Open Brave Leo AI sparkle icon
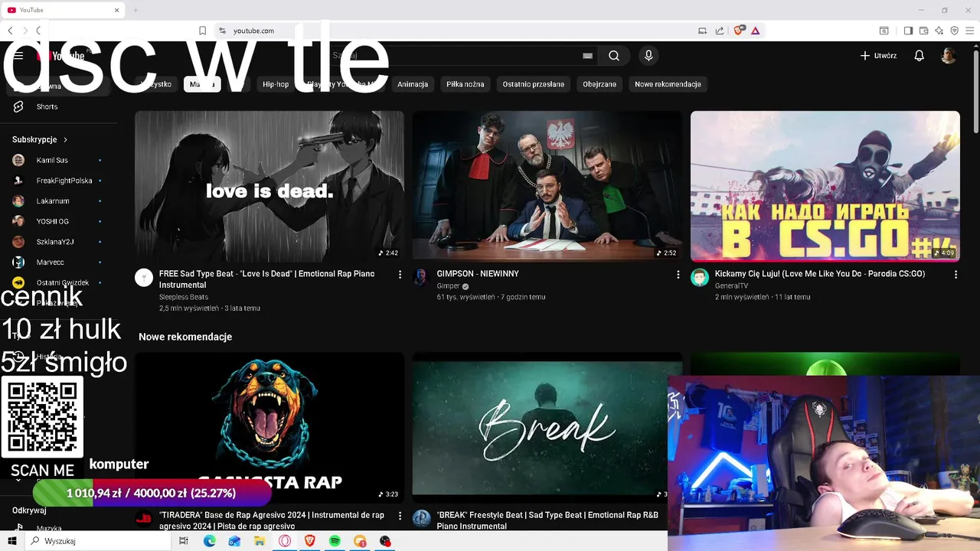The image size is (980, 551). (939, 31)
